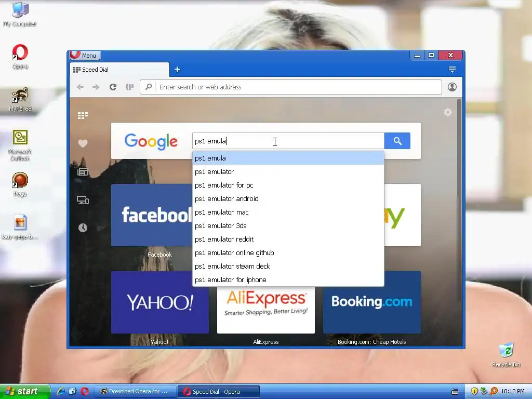532x399 pixels.
Task: Reload the page
Action: pyautogui.click(x=113, y=87)
